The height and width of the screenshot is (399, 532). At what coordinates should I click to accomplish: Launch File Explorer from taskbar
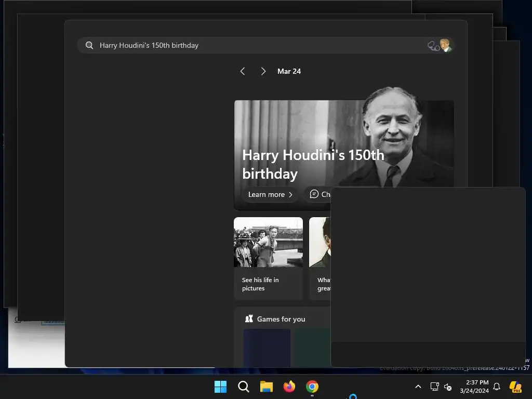point(267,387)
